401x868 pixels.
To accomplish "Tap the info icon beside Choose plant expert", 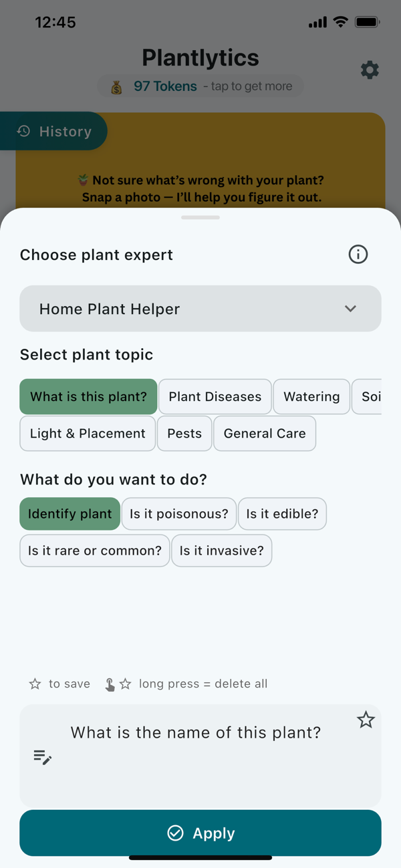I will click(x=358, y=255).
